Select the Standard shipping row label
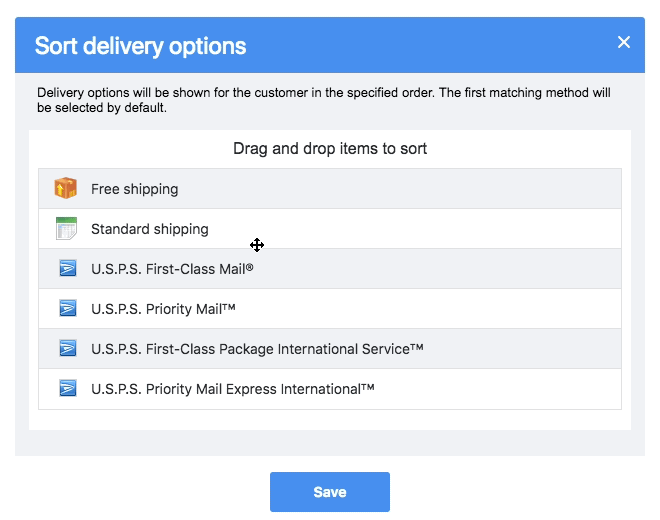 149,229
